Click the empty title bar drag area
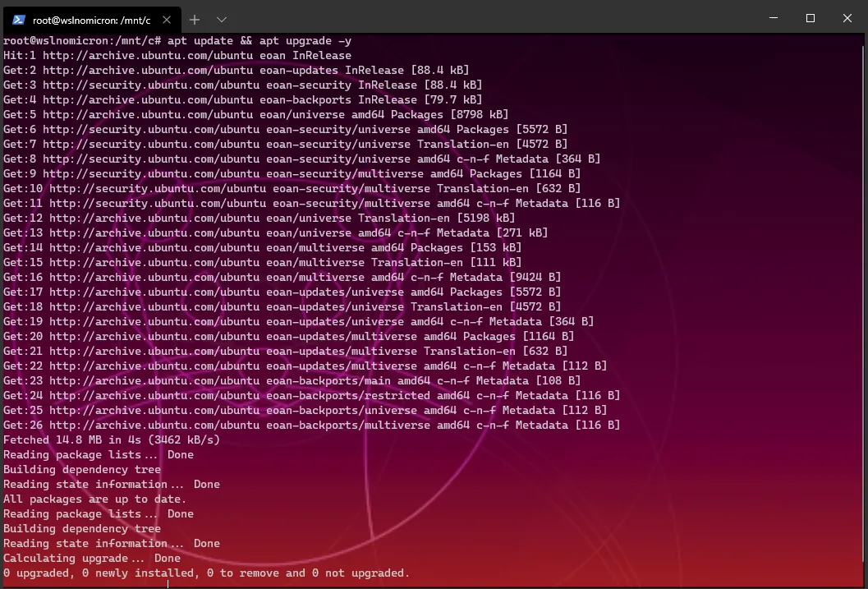The width and height of the screenshot is (868, 589). click(493, 18)
